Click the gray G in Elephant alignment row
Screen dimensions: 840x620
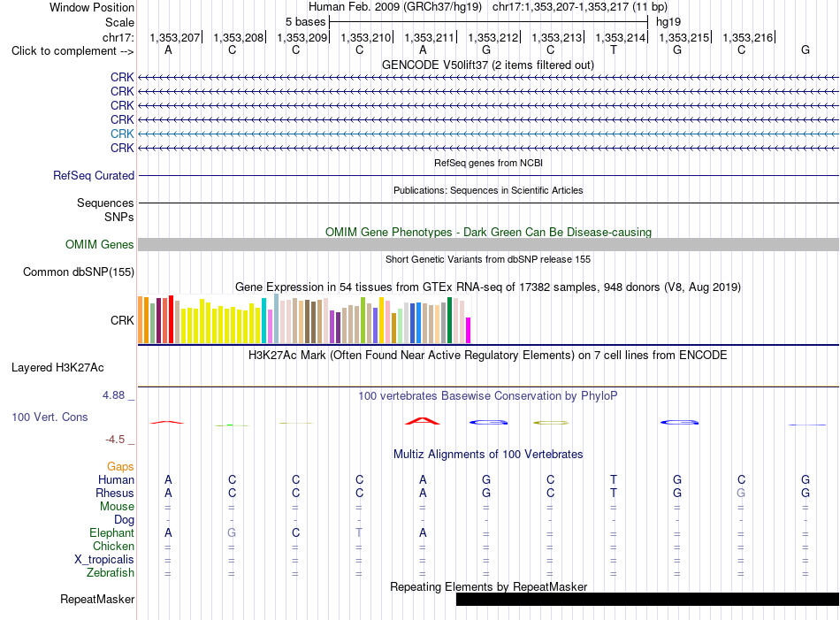point(232,532)
